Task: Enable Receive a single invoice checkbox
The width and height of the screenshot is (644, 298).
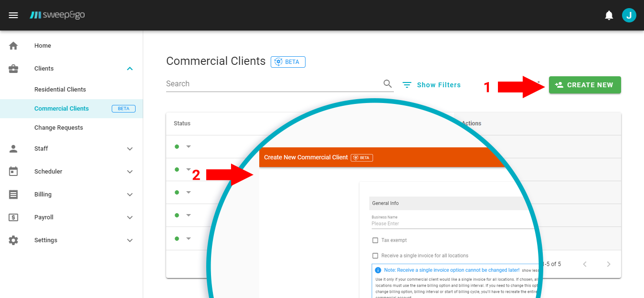Action: (375, 256)
